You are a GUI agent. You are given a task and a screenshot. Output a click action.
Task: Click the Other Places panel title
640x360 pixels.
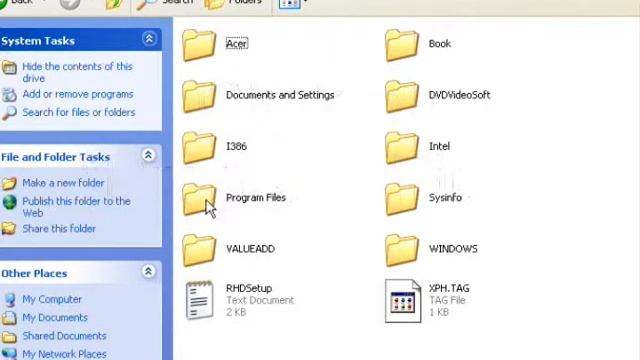(34, 273)
